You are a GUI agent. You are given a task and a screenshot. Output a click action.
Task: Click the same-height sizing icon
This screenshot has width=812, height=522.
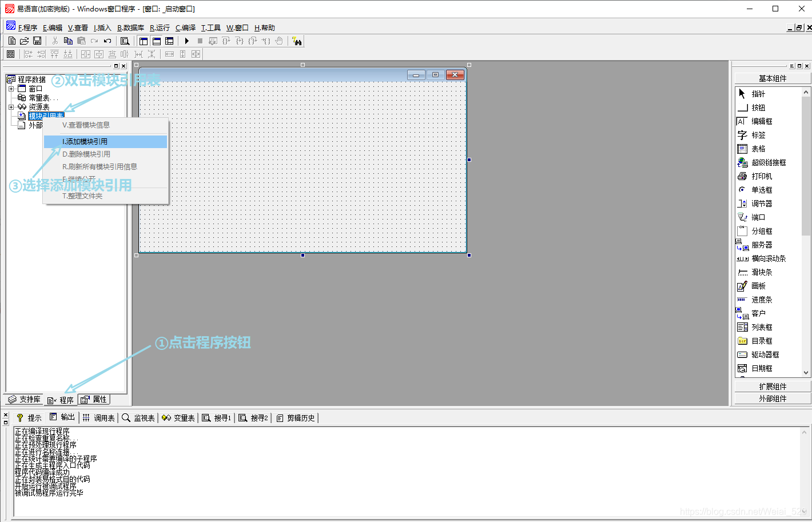click(182, 54)
